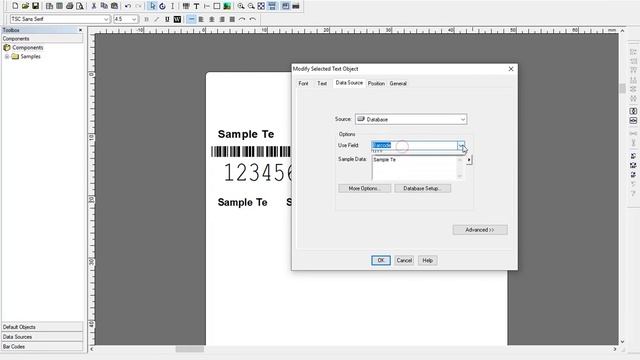Switch to the Text tab

coord(322,83)
